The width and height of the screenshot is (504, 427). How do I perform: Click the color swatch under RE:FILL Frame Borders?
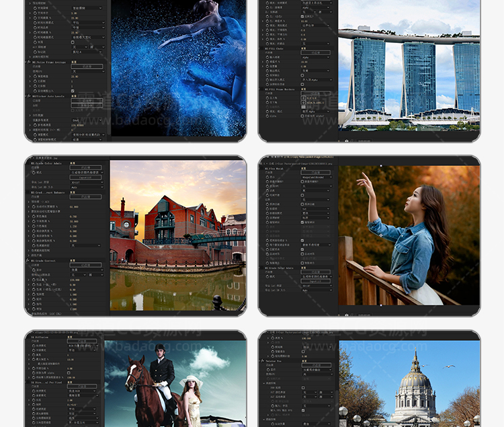[304, 107]
